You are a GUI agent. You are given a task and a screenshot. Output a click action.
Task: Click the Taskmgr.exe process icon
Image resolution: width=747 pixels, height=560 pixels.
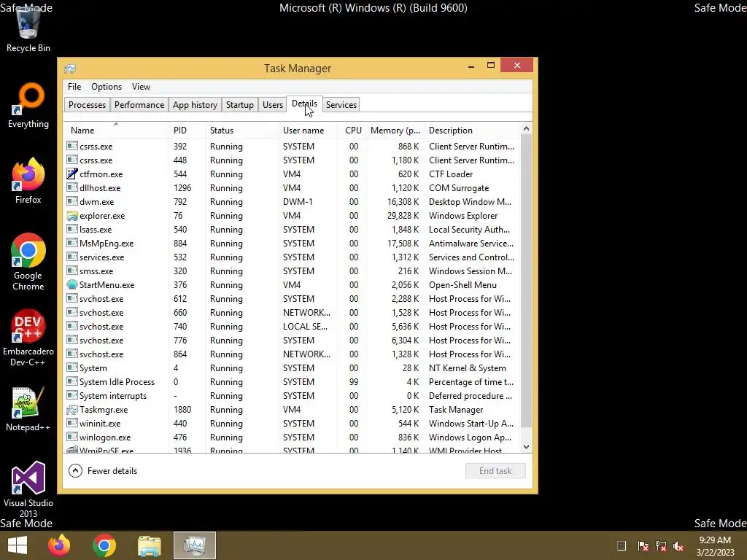pyautogui.click(x=72, y=410)
